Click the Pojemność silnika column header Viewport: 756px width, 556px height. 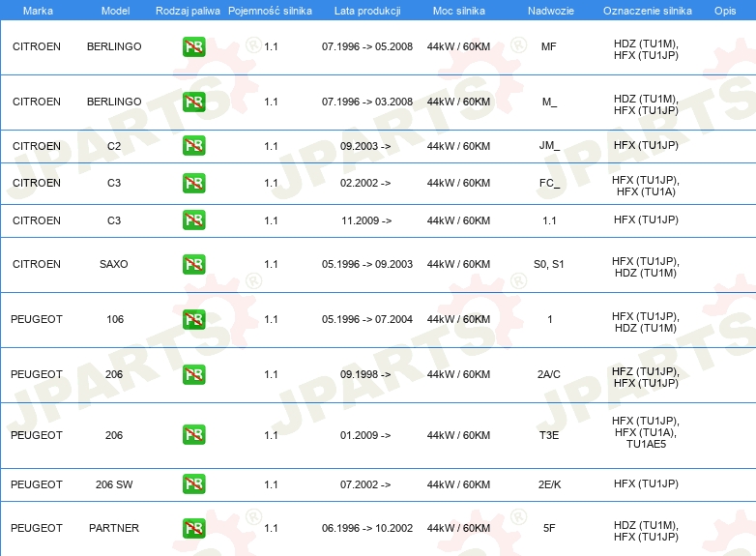tap(270, 11)
